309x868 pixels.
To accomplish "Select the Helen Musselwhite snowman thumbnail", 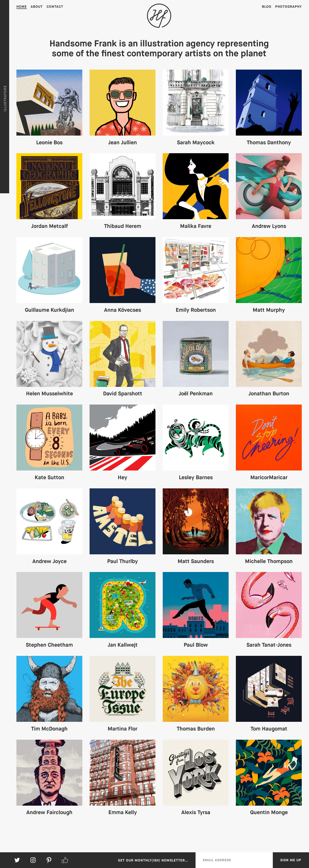I will tap(49, 354).
